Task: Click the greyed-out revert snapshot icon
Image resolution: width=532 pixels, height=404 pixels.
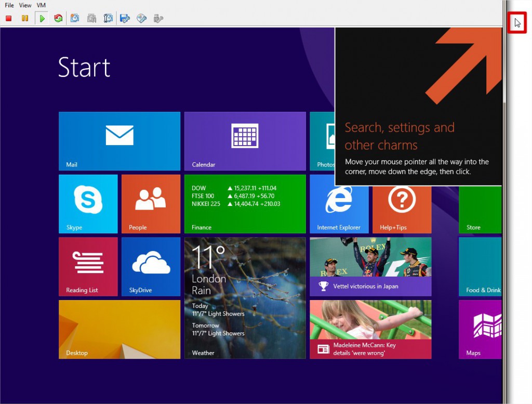Action: [x=91, y=18]
